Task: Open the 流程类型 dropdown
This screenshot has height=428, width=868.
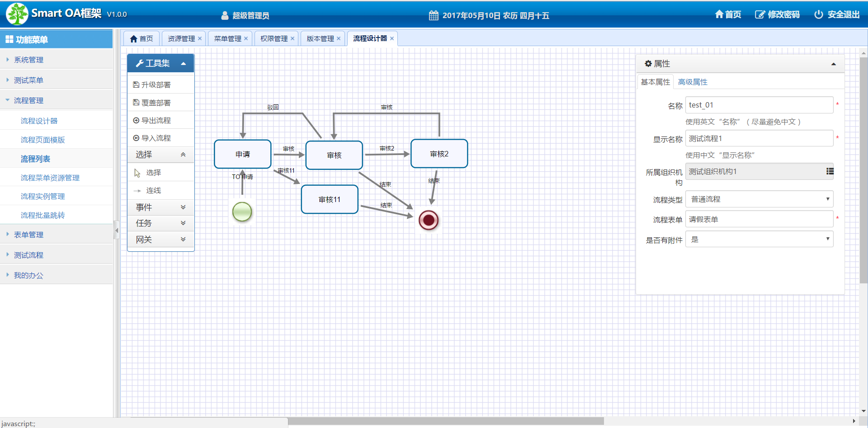Action: click(759, 199)
